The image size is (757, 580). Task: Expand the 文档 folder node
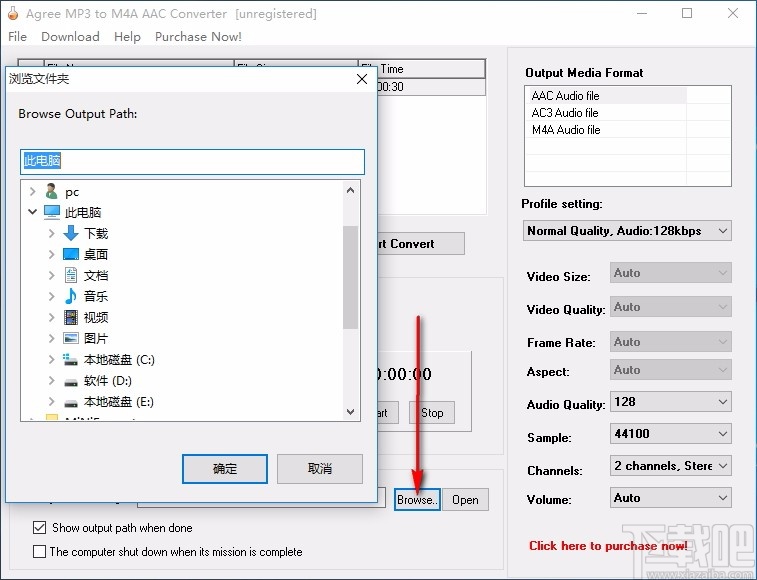point(52,275)
